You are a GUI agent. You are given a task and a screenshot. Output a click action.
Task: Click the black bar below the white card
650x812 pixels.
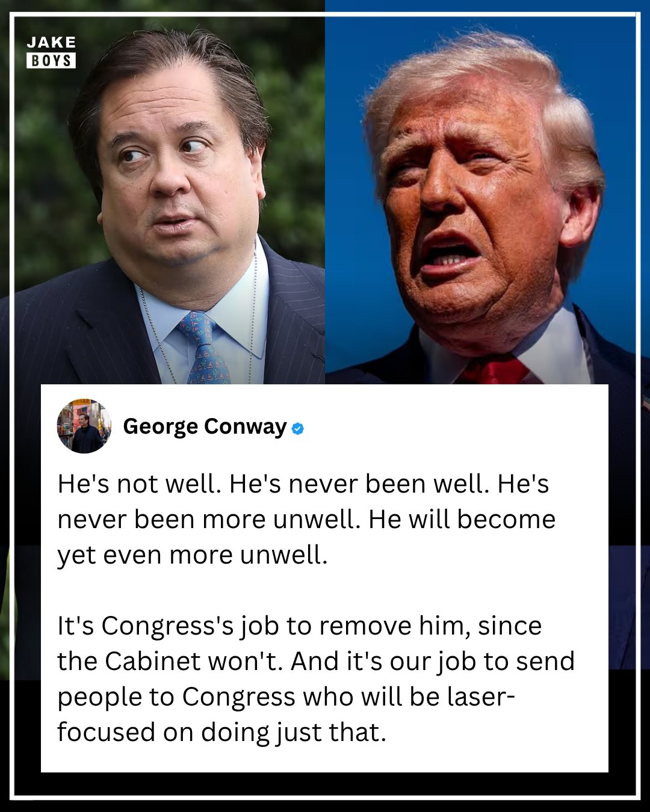pyautogui.click(x=325, y=784)
